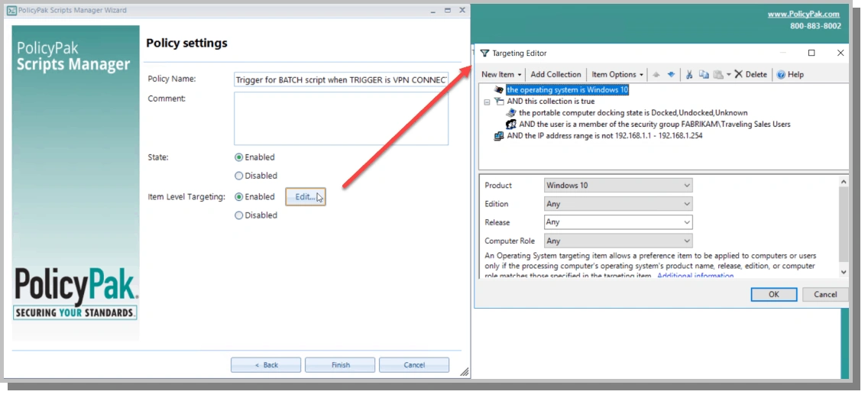Open the New Item menu
Viewport: 868px width, 398px height.
click(x=501, y=75)
